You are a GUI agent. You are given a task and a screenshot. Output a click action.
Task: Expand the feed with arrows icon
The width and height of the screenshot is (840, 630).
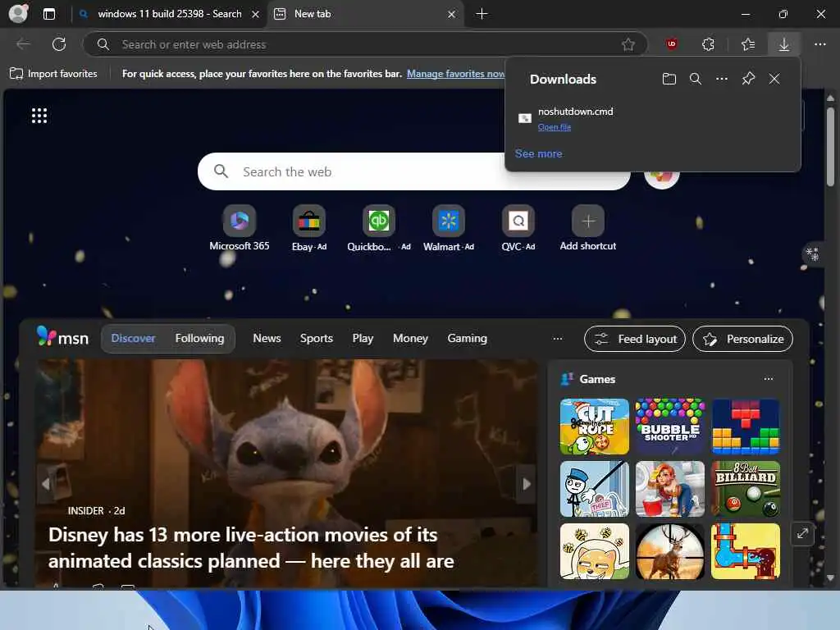[x=802, y=533]
